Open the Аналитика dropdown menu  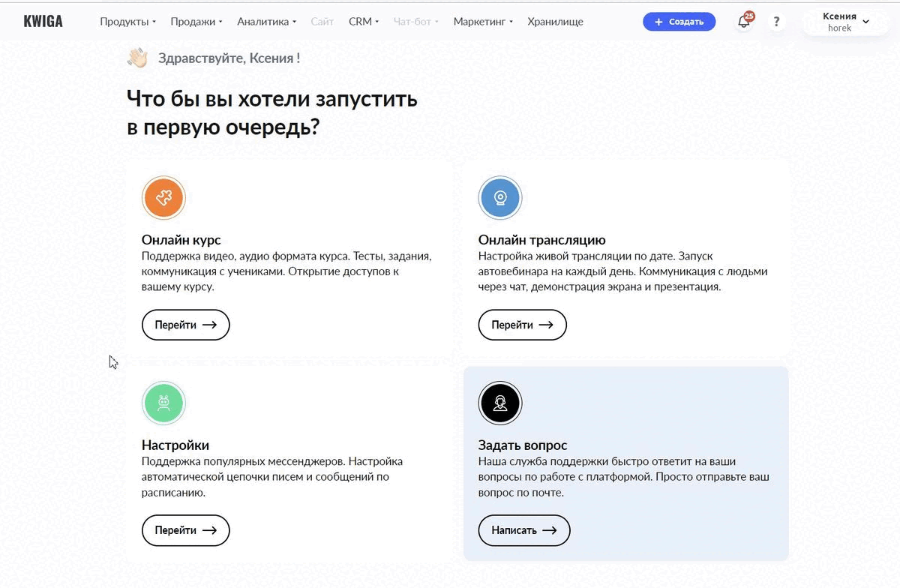266,22
